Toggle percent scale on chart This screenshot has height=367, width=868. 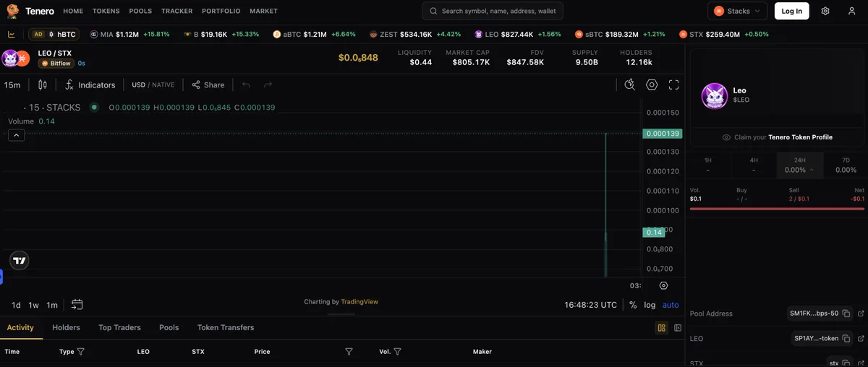[633, 305]
